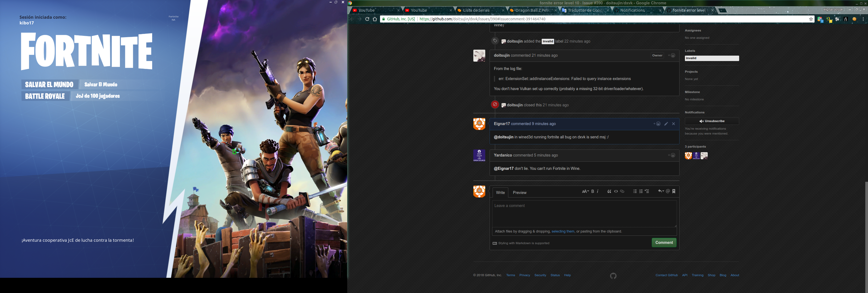Screen dimensions: 868x293
Task: Open the Blog footer link
Action: click(x=723, y=275)
